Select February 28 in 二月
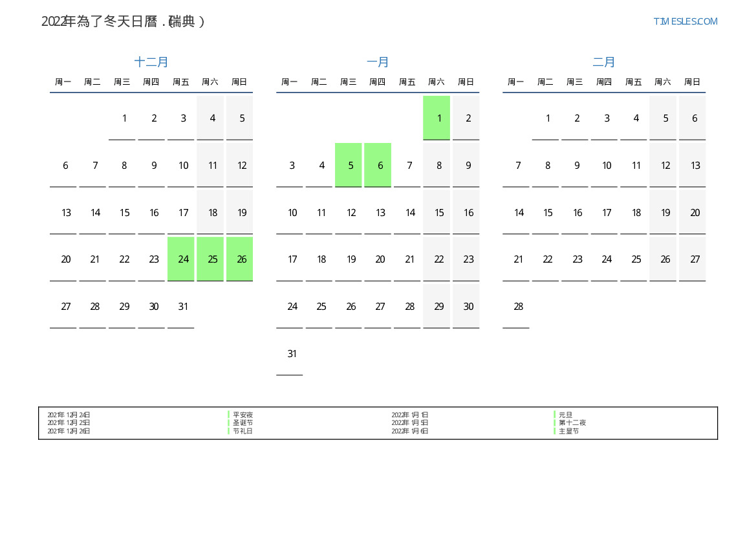Viewport: 756px width, 535px height. (x=516, y=307)
